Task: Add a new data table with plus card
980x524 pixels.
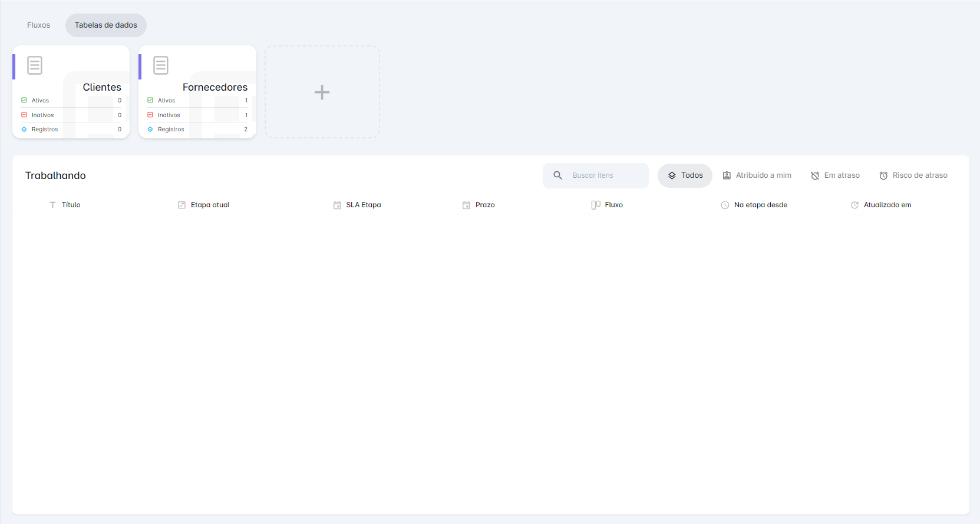Action: click(322, 92)
